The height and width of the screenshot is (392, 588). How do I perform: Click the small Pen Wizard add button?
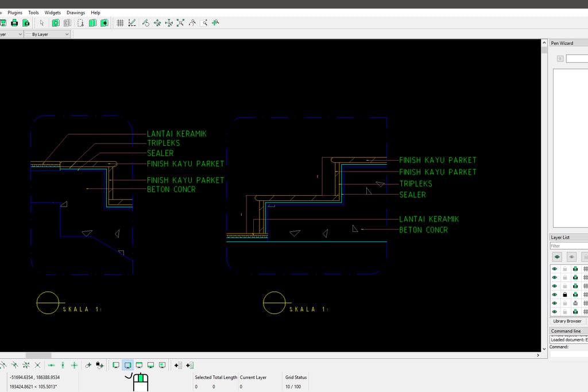(560, 59)
